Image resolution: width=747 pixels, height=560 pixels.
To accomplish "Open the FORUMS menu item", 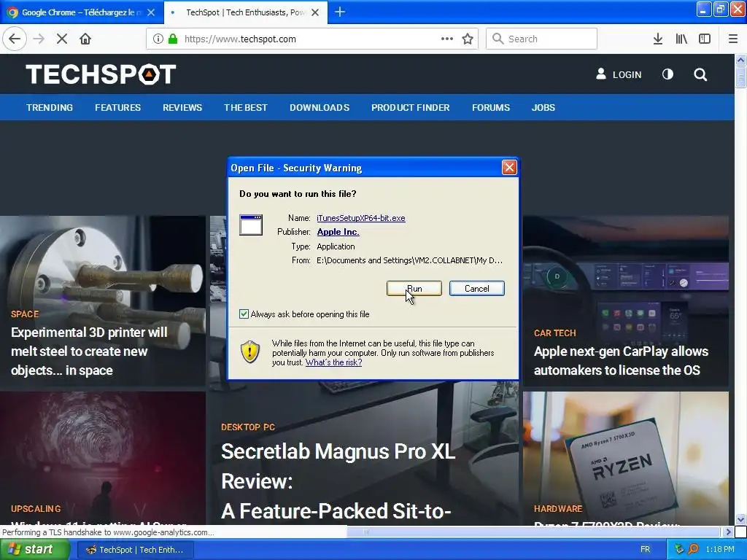I will click(x=491, y=108).
